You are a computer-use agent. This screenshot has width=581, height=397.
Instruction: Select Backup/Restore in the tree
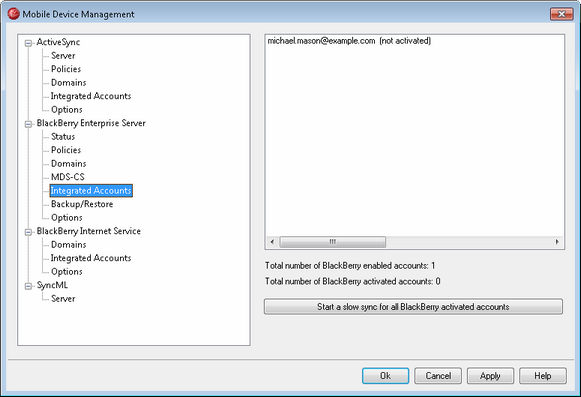click(x=82, y=204)
